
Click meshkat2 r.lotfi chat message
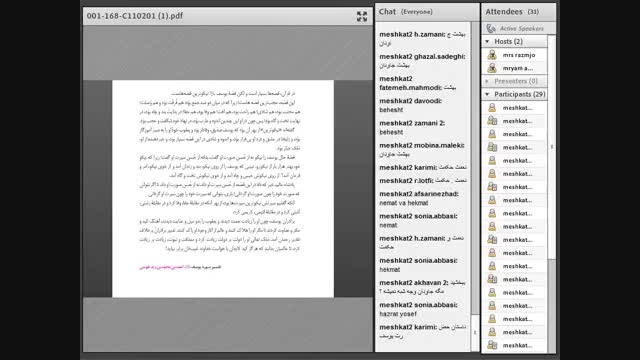tap(423, 180)
